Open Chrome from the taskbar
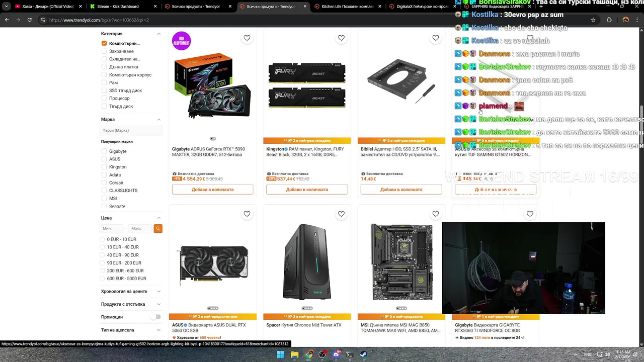 pos(308,354)
